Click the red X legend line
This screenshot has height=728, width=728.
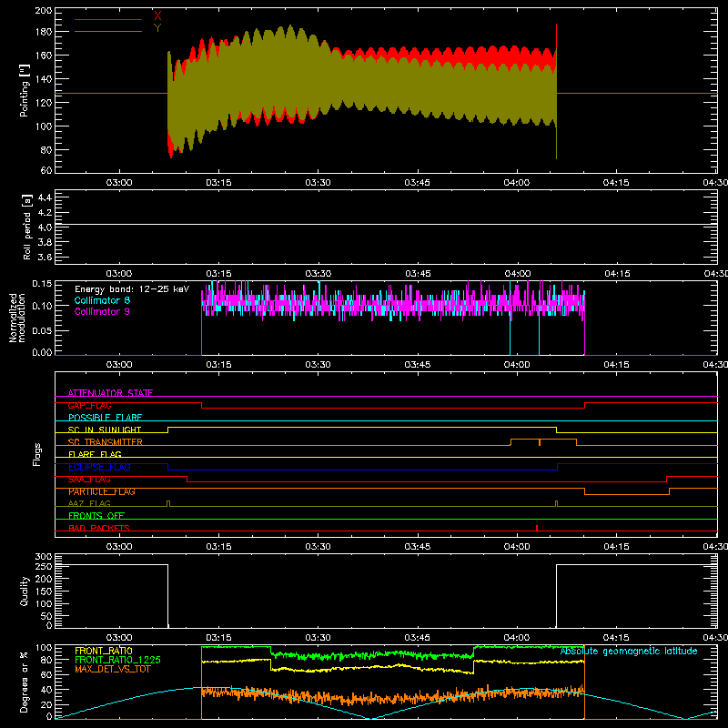108,19
